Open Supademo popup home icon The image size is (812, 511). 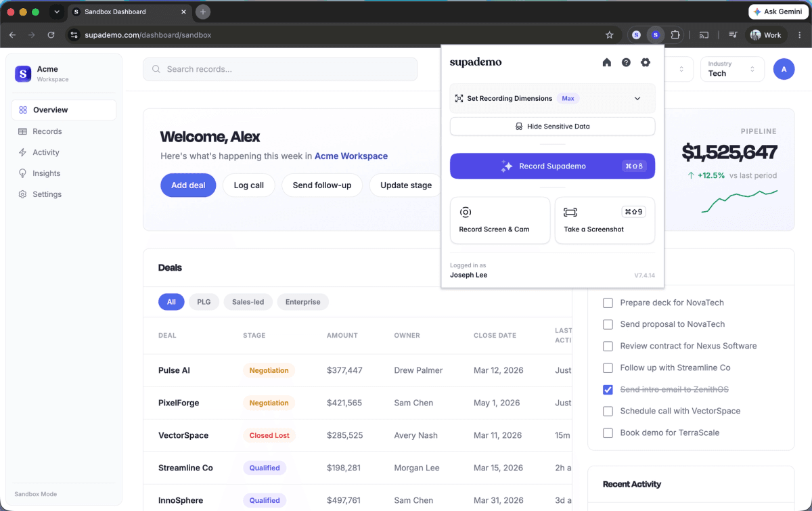coord(607,62)
